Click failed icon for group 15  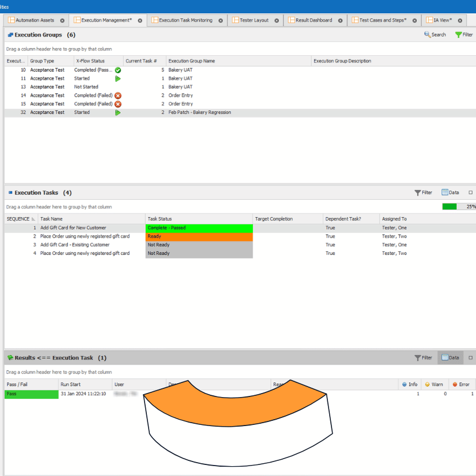tap(118, 104)
